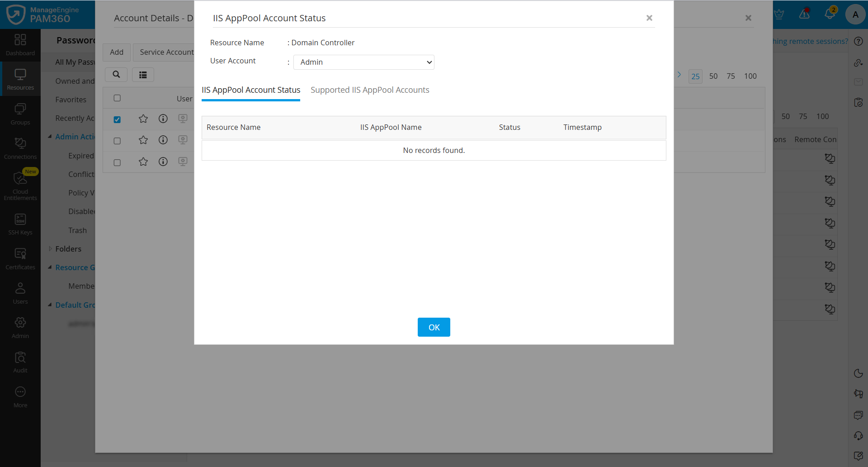This screenshot has height=467, width=868.
Task: Open the Connections section from the sidebar
Action: click(20, 148)
